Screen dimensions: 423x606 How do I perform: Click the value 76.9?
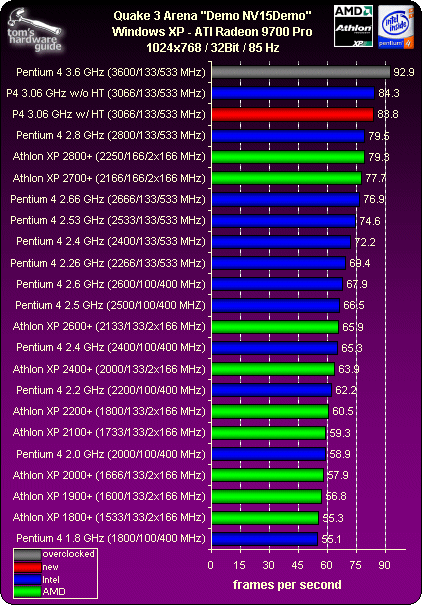click(374, 199)
